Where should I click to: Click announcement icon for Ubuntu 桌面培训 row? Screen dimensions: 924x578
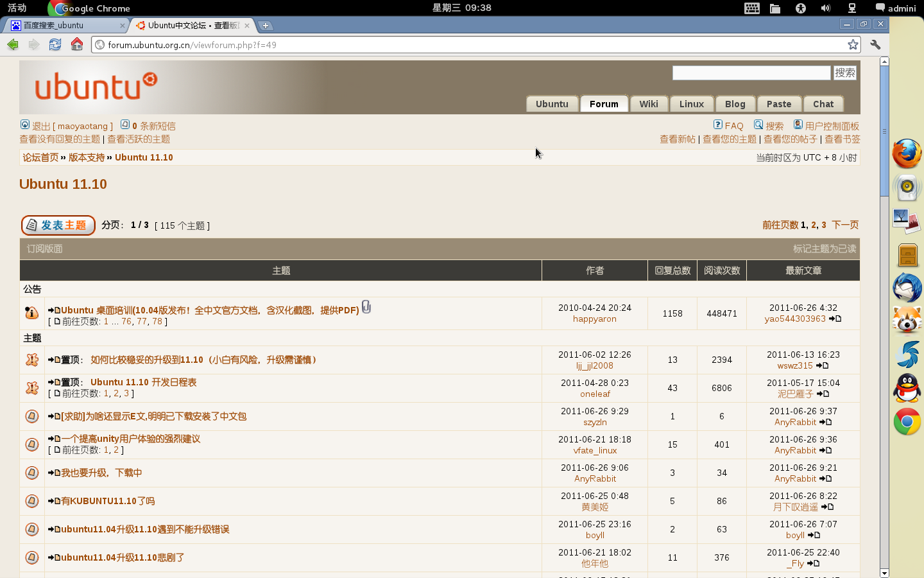click(x=31, y=313)
